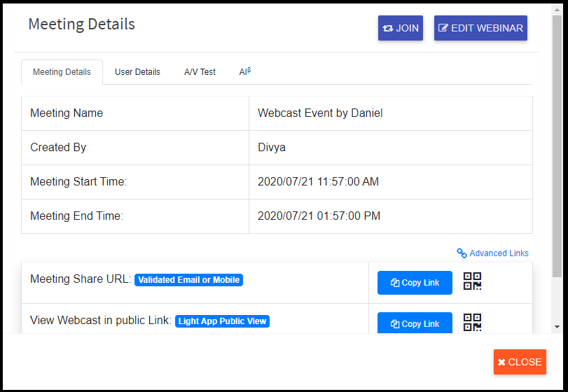Show QR code for Meeting Share URL
This screenshot has width=568, height=392.
click(x=472, y=281)
